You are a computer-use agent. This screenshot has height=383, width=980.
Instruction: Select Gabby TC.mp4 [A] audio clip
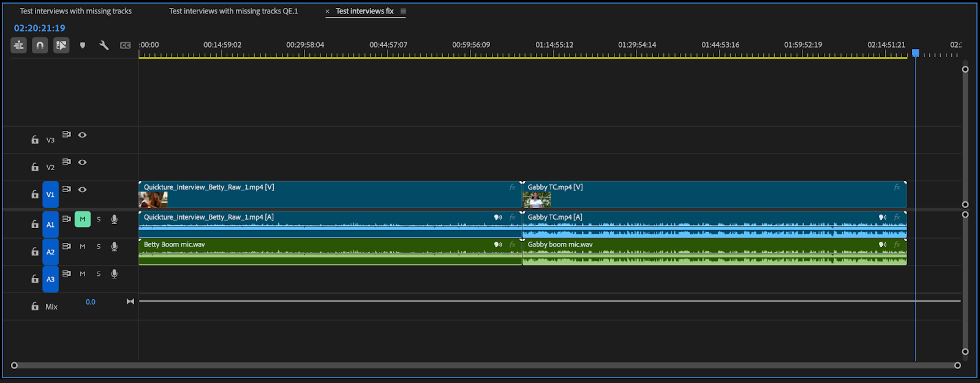coord(714,225)
